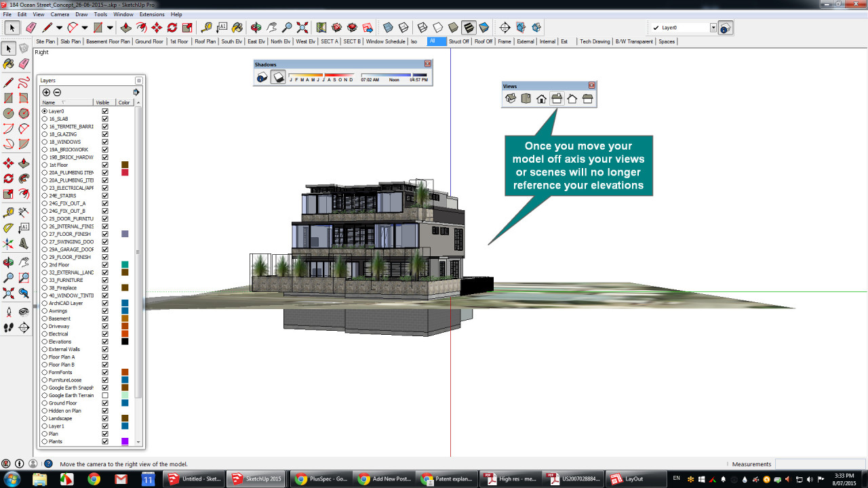Viewport: 868px width, 488px height.
Task: Toggle visibility of 16_SLAB layer
Action: pyautogui.click(x=105, y=119)
